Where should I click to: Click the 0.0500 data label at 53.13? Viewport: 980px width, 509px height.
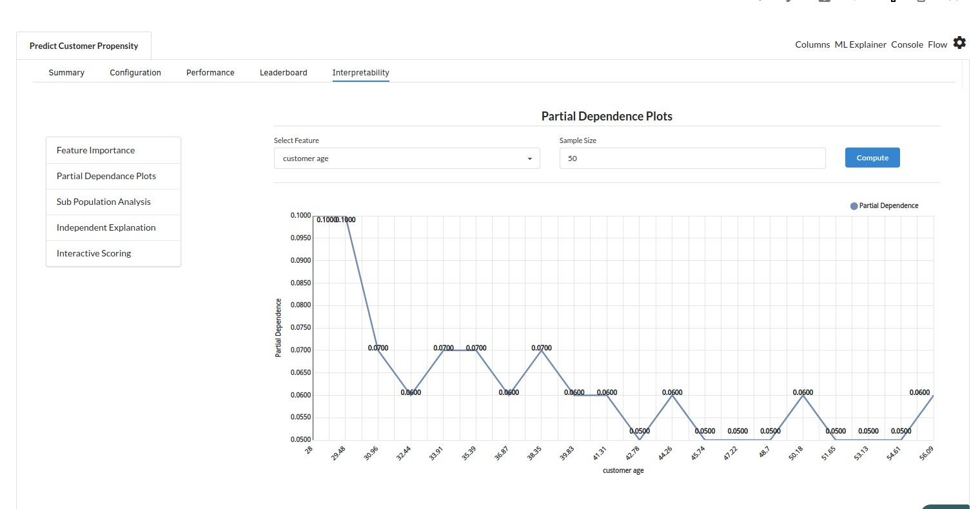tap(868, 431)
